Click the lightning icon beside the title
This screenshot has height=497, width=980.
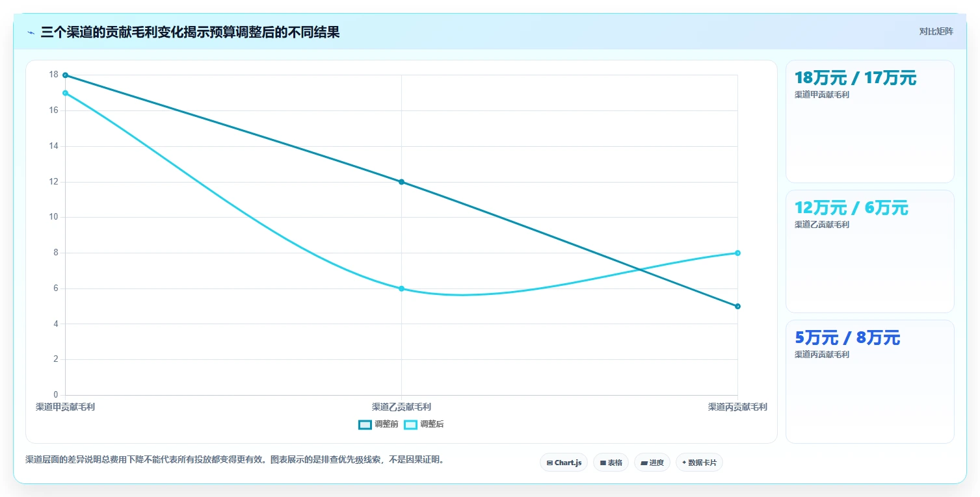pyautogui.click(x=31, y=32)
